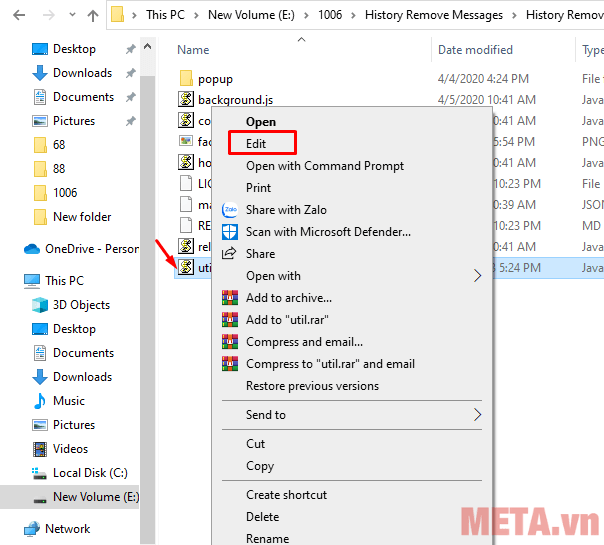Choose Compress to "util.rar" and email
The height and width of the screenshot is (545, 604).
pos(331,364)
